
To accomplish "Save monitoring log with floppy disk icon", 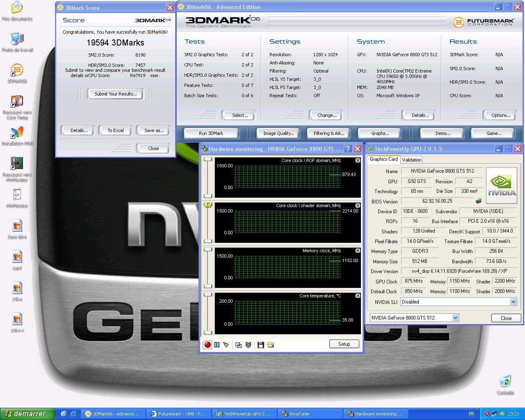I will click(x=260, y=345).
